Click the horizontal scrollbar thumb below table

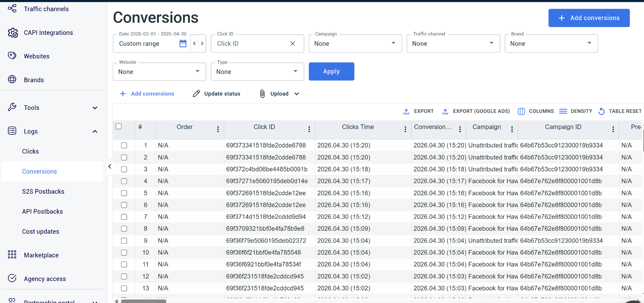tap(144, 301)
